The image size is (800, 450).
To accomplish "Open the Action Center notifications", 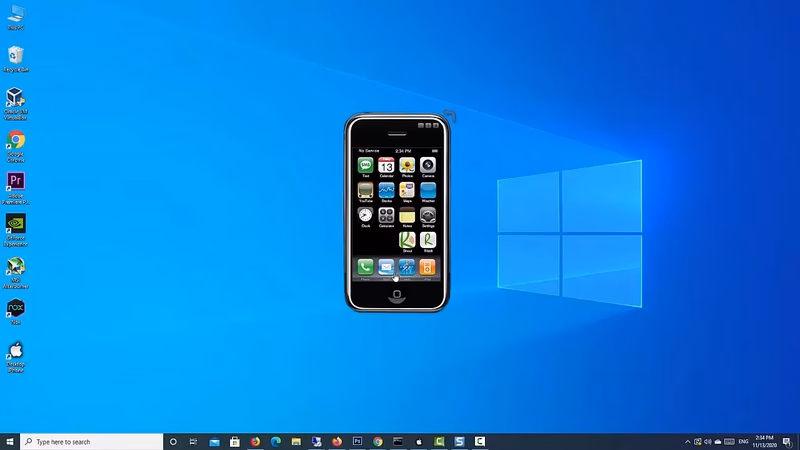I will [788, 442].
